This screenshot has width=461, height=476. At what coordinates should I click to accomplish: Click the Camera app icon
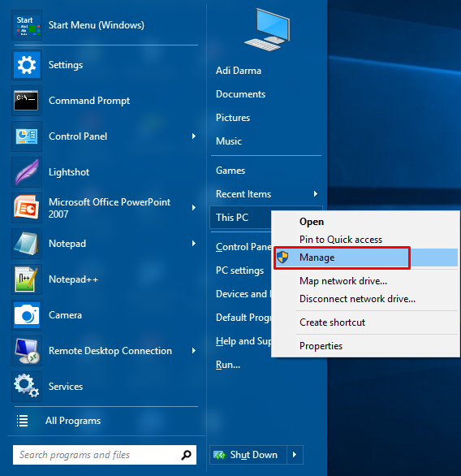[x=27, y=315]
